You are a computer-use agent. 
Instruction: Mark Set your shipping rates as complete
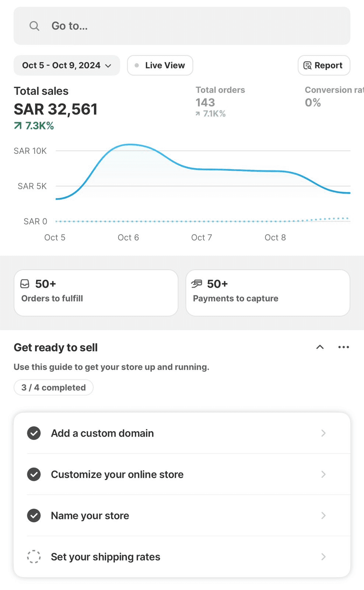[34, 556]
